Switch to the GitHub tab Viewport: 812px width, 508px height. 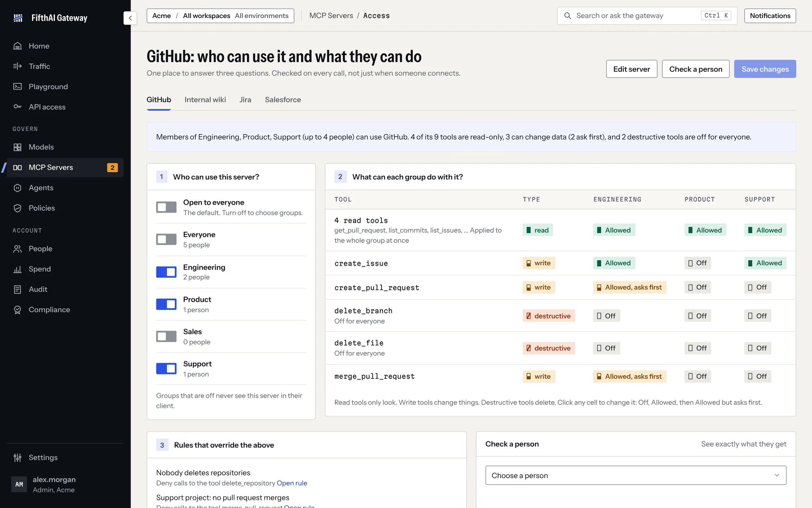159,100
